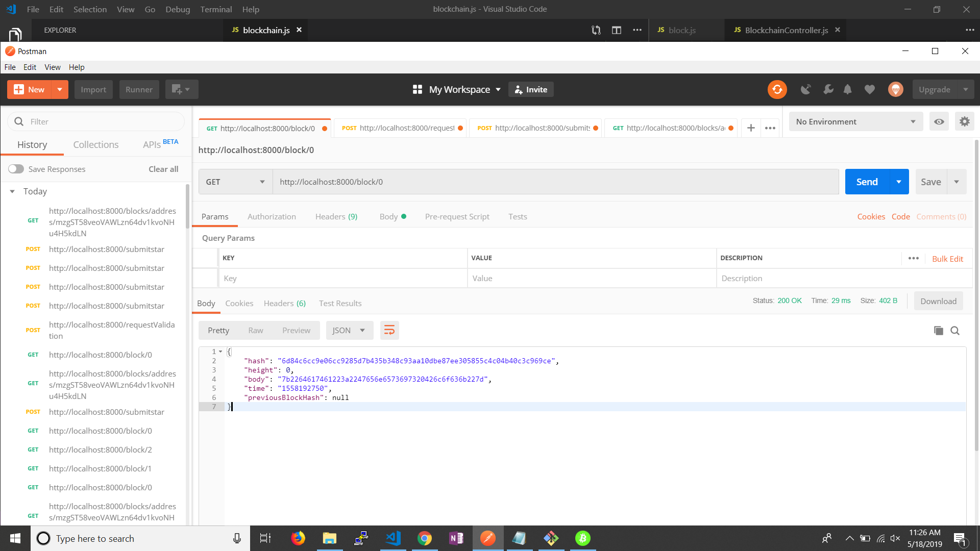
Task: Click the Postman settings gear icon
Action: click(x=965, y=121)
